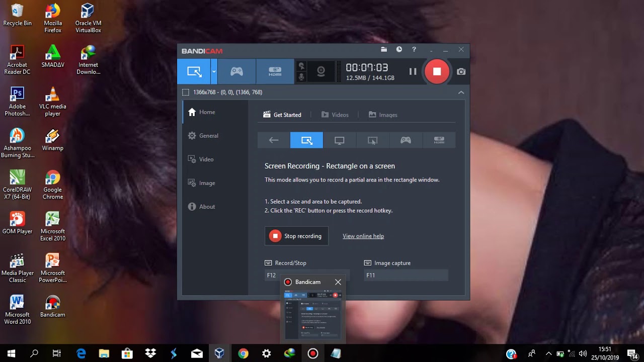Select Microsoft PowerPoint desktop icon

pos(53,269)
